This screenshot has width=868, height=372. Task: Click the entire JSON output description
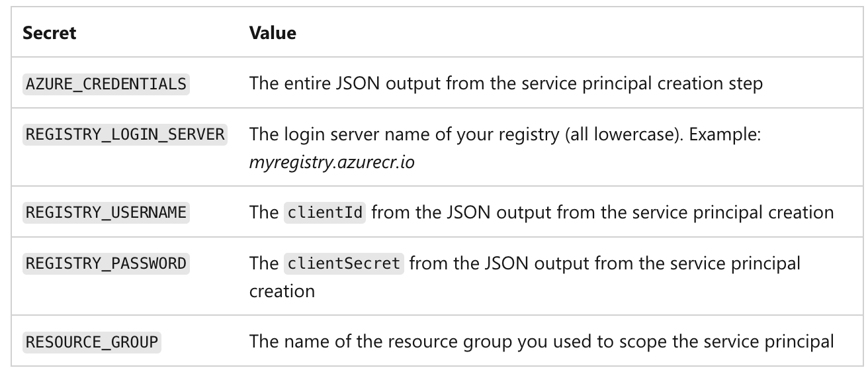tap(505, 84)
